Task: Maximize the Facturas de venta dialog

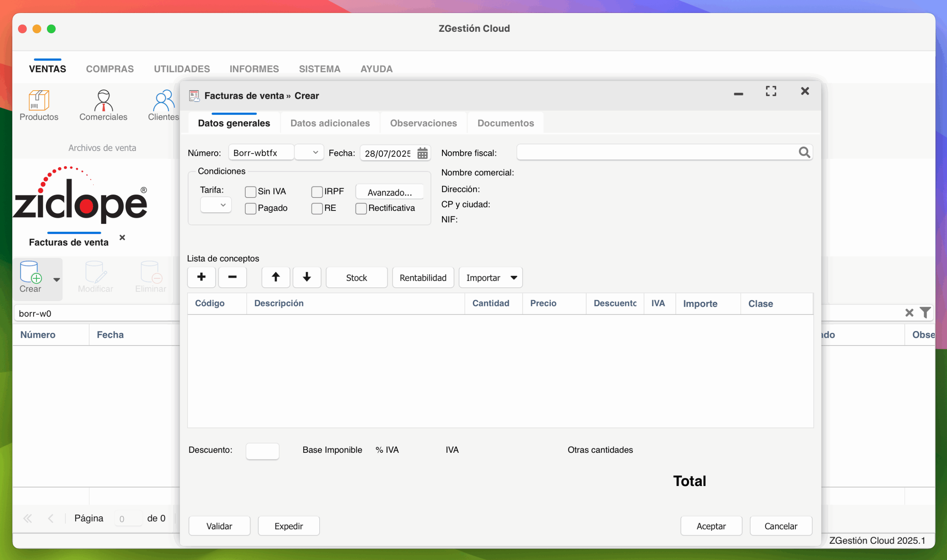Action: (x=771, y=91)
